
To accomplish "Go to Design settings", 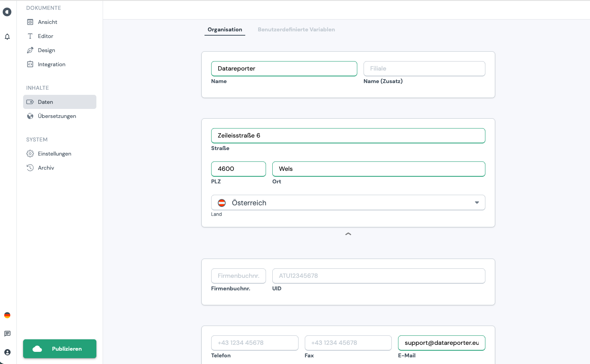I will (46, 50).
